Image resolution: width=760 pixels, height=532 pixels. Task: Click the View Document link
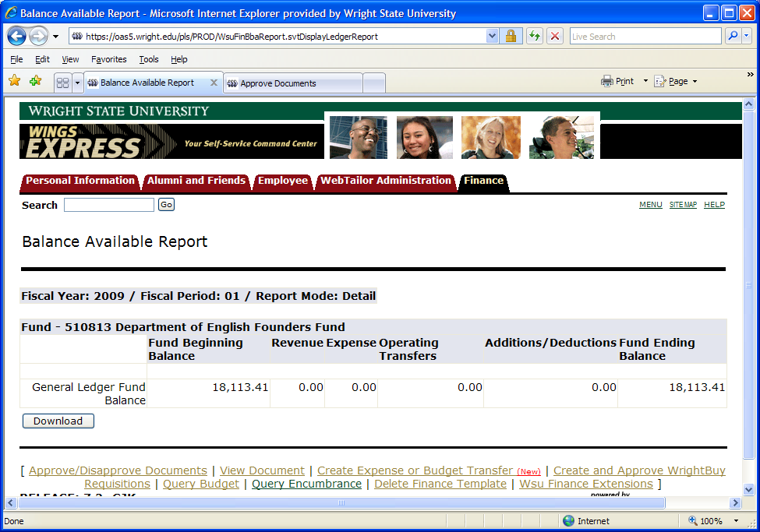[262, 470]
